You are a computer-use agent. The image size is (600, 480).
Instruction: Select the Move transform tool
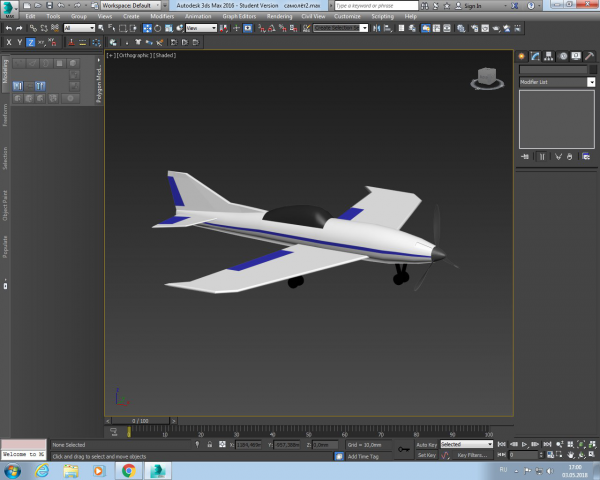147,28
